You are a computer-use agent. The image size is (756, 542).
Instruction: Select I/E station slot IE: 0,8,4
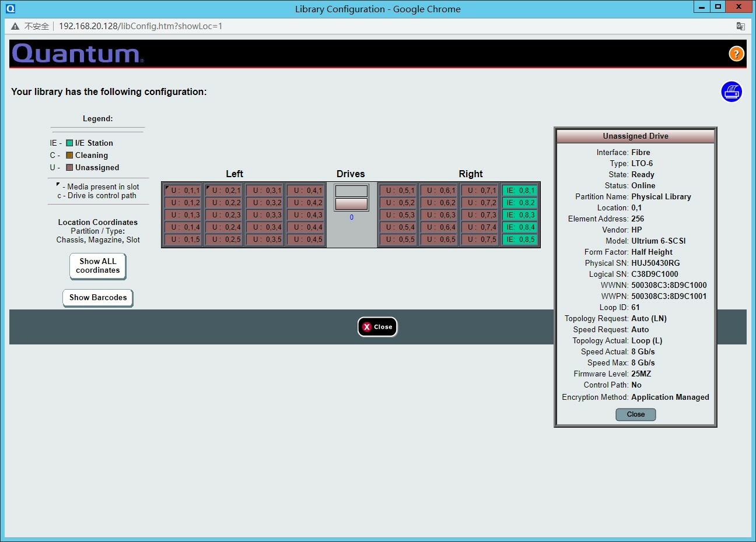click(x=520, y=227)
